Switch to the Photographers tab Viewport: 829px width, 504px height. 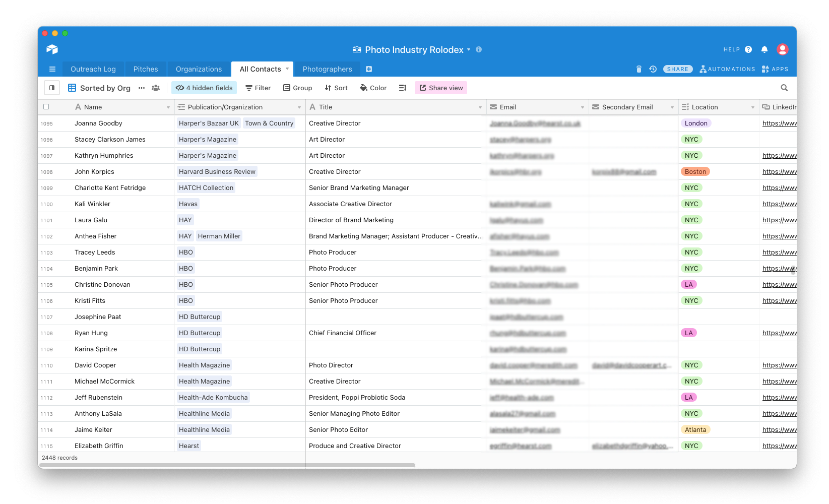328,69
